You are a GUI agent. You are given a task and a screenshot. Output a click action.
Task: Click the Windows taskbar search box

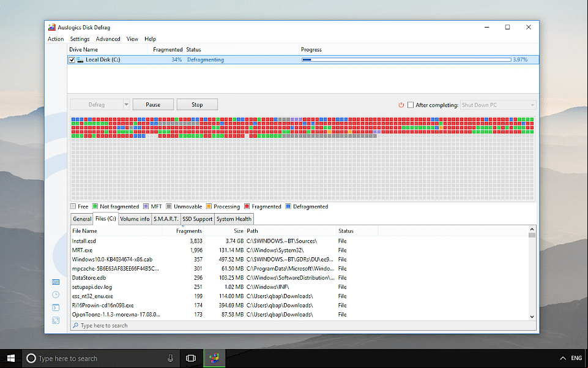(x=102, y=358)
